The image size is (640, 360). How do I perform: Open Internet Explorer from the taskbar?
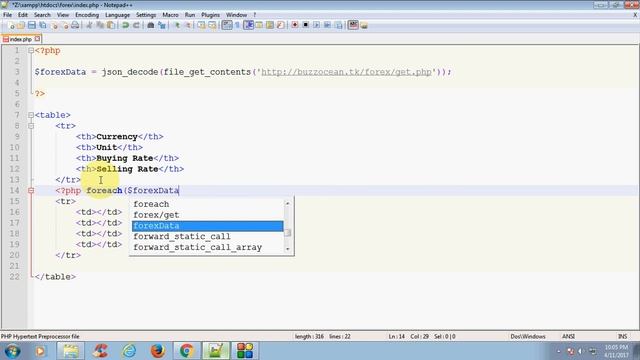click(x=129, y=351)
